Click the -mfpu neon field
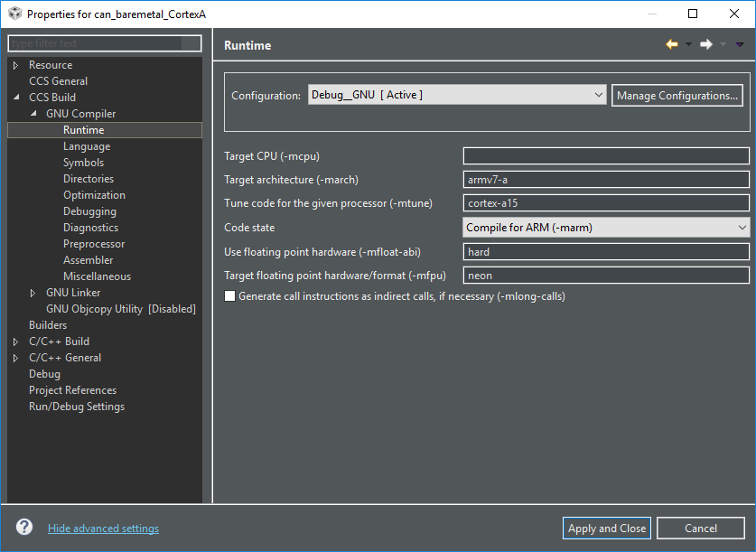The width and height of the screenshot is (756, 552). click(x=606, y=276)
